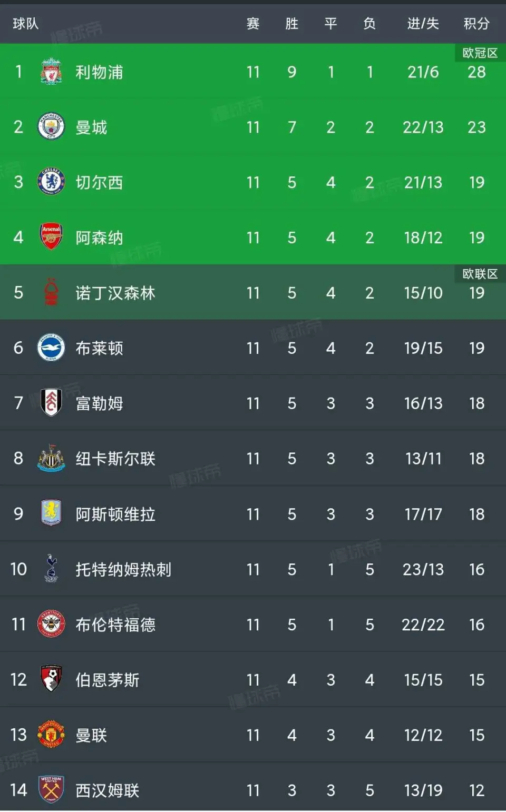Viewport: 506px width, 812px height.
Task: Select the Fulham club crest
Action: tap(51, 403)
